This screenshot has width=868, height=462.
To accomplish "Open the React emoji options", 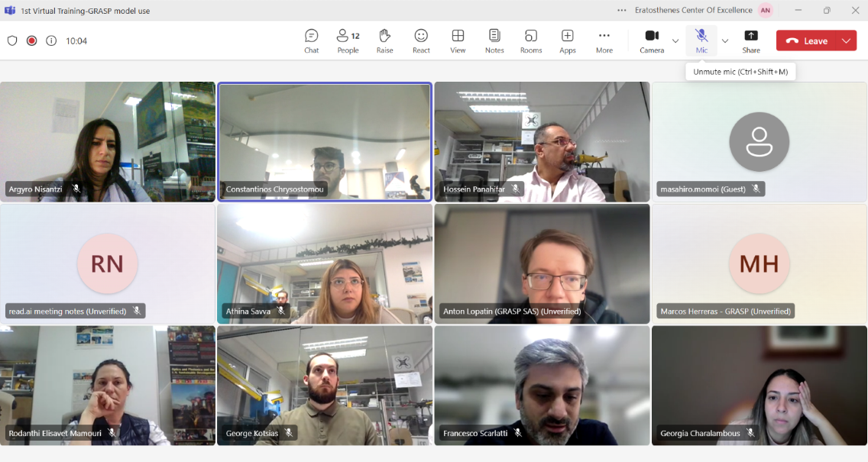I will pyautogui.click(x=421, y=40).
